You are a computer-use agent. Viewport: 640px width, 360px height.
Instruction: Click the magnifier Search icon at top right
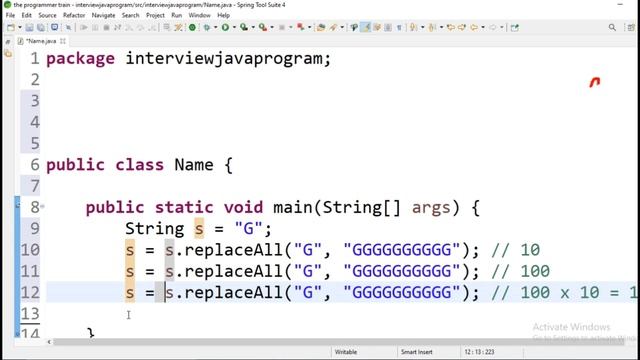(612, 27)
